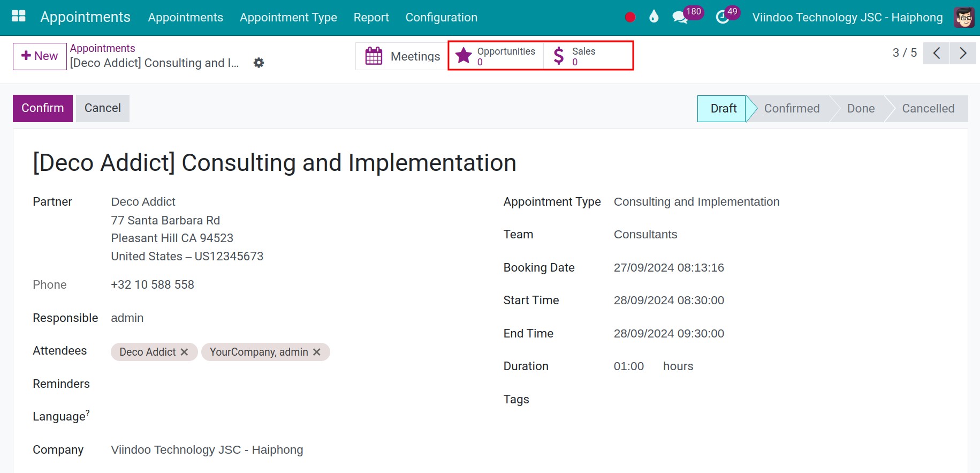Open the Opportunities star smart button
The width and height of the screenshot is (980, 473).
point(496,56)
